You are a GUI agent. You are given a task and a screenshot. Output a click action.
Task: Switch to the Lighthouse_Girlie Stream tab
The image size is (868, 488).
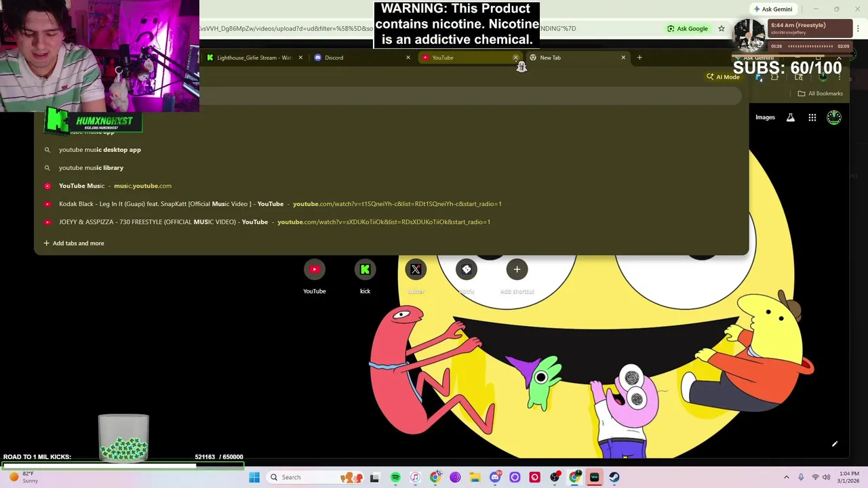[254, 58]
